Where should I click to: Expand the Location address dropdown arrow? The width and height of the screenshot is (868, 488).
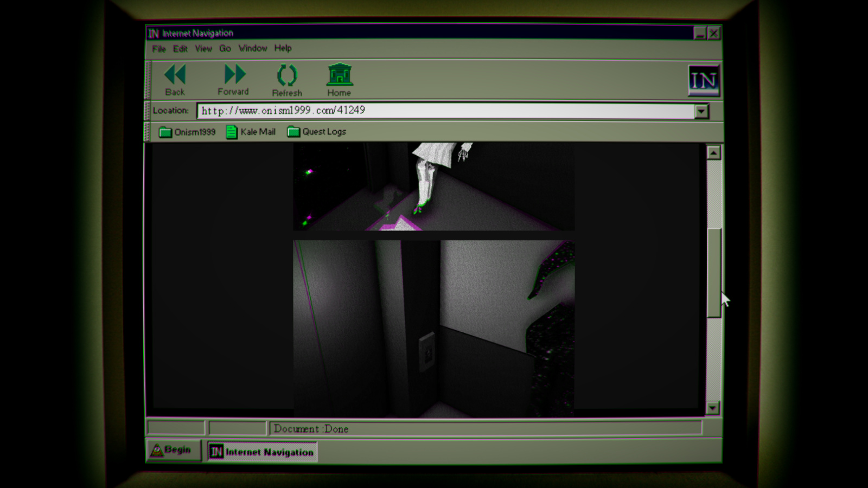pyautogui.click(x=701, y=111)
